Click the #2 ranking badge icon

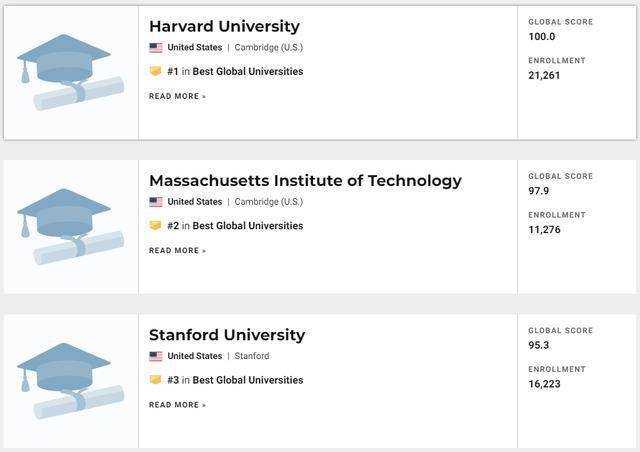[155, 225]
